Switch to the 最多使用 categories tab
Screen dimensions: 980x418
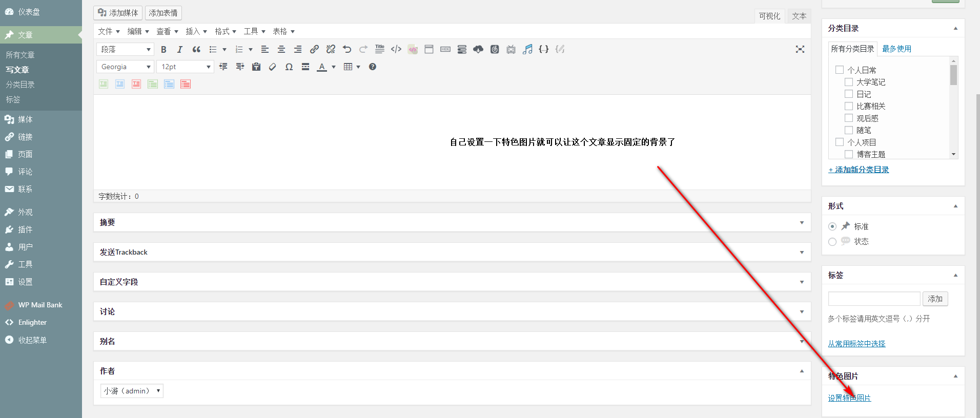(x=896, y=49)
